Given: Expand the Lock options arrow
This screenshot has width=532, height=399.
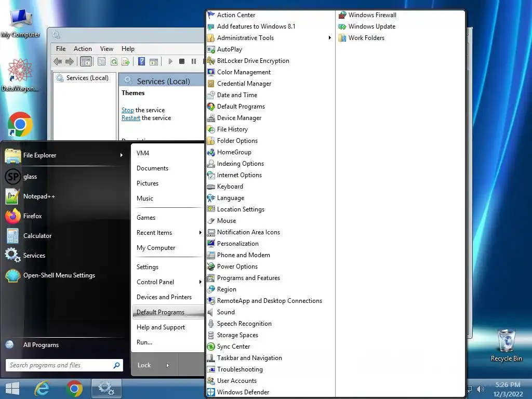Looking at the screenshot, I should click(x=168, y=365).
